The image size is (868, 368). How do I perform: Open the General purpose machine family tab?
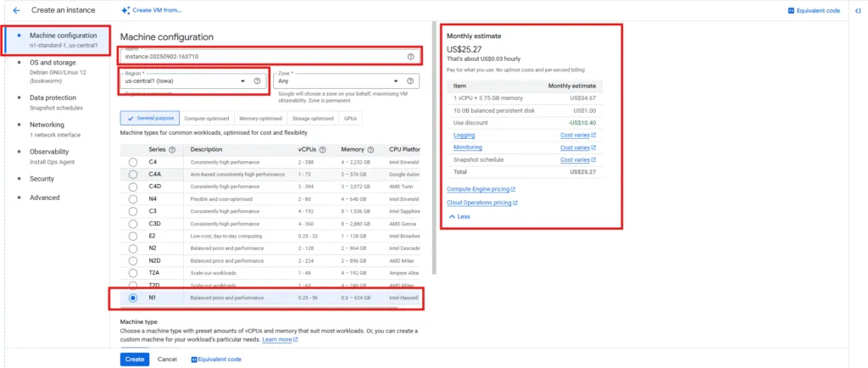(x=150, y=119)
